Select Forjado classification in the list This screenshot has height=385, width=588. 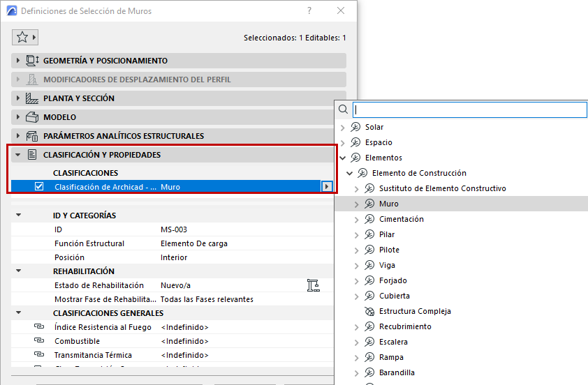tap(393, 280)
